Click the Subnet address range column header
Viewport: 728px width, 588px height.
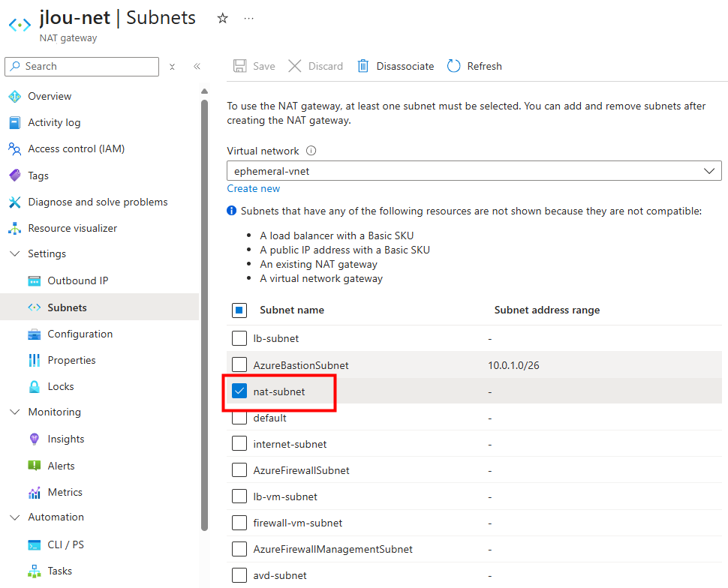click(547, 310)
